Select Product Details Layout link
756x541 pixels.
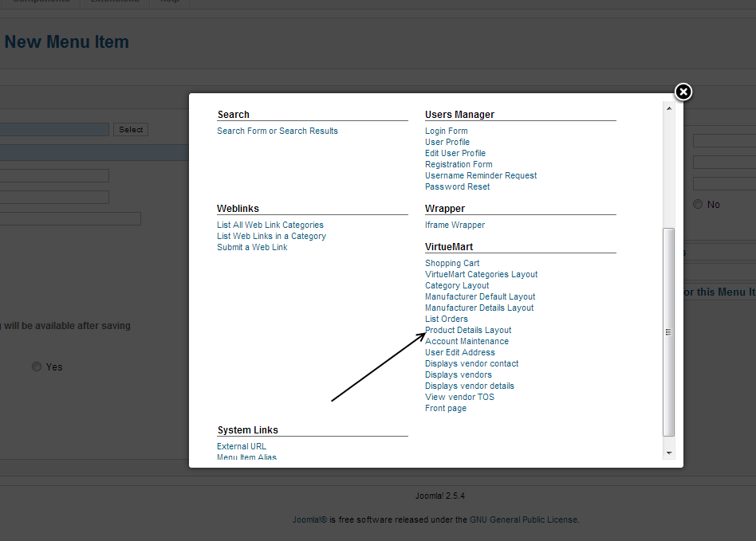[x=467, y=330]
